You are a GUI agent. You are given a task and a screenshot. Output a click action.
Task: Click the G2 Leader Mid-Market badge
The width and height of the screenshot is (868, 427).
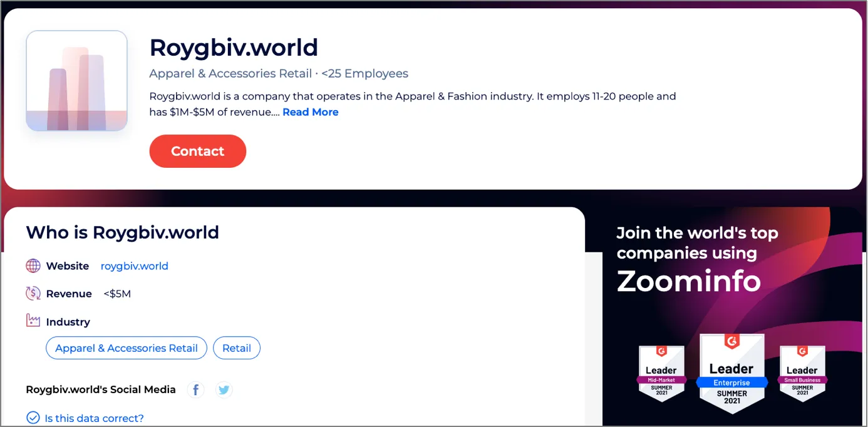pyautogui.click(x=661, y=374)
